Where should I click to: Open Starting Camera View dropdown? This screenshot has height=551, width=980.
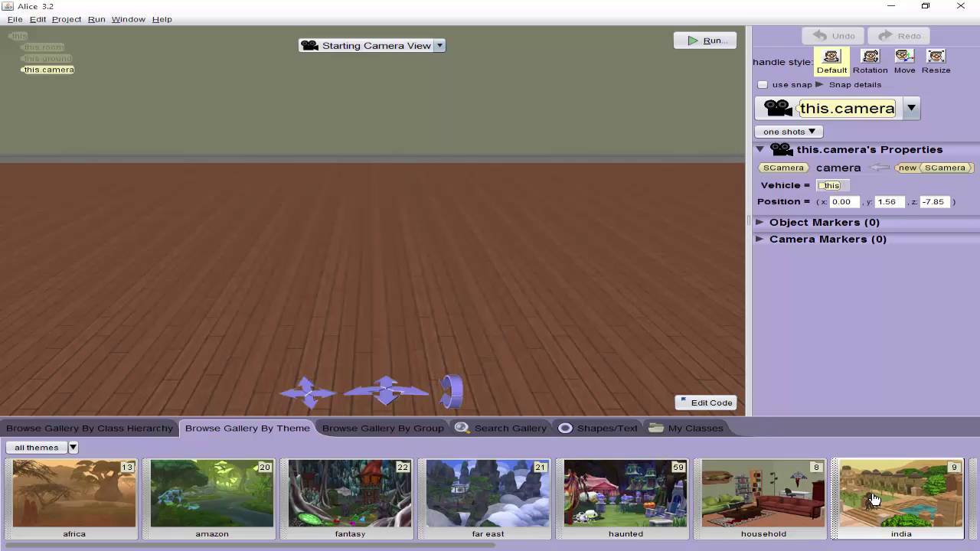(439, 46)
